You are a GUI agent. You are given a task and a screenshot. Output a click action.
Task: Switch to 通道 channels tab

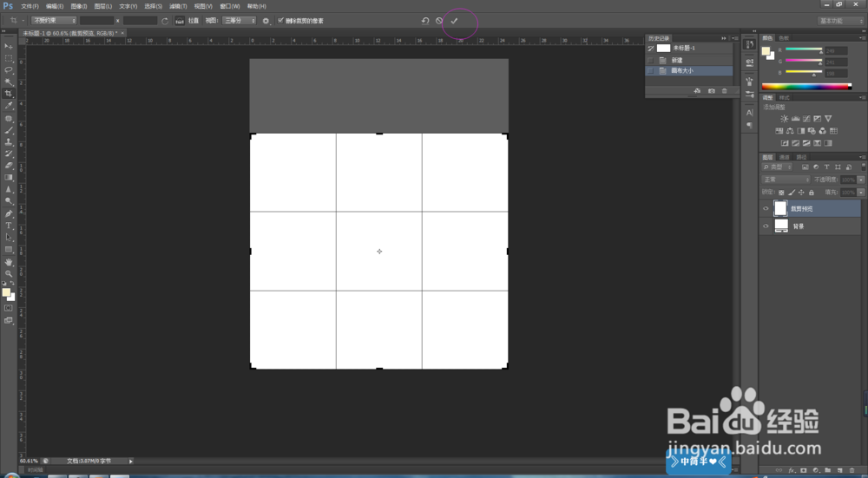click(x=785, y=157)
